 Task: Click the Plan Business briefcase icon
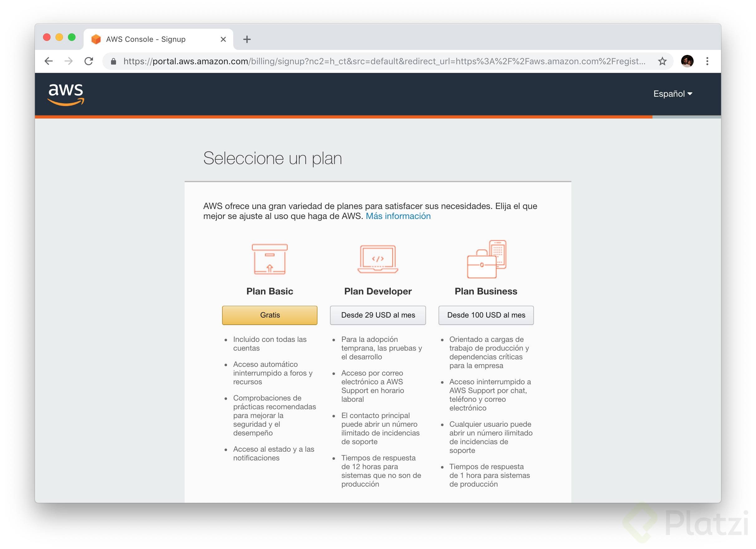486,259
